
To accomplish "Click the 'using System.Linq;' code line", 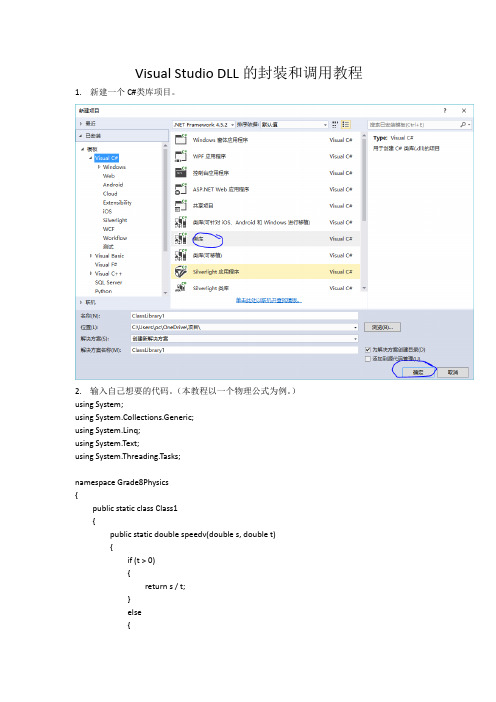I will 107,431.
